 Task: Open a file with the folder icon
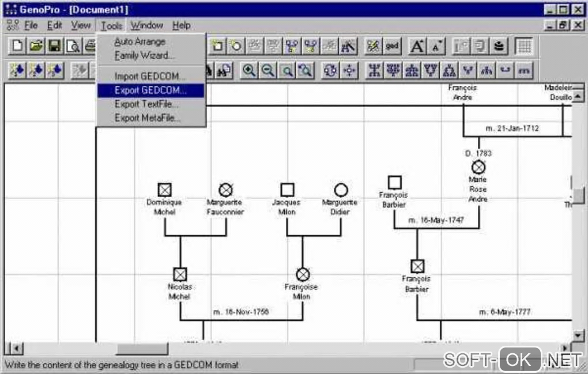36,46
